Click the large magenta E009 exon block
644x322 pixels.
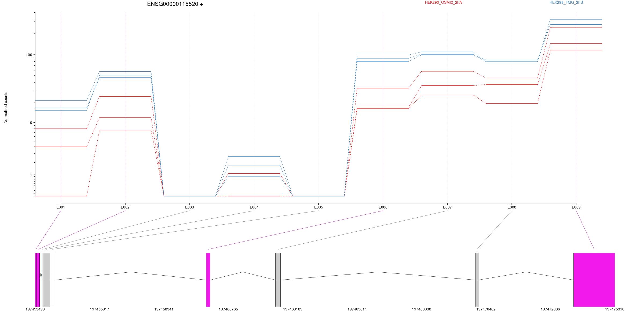(594, 280)
